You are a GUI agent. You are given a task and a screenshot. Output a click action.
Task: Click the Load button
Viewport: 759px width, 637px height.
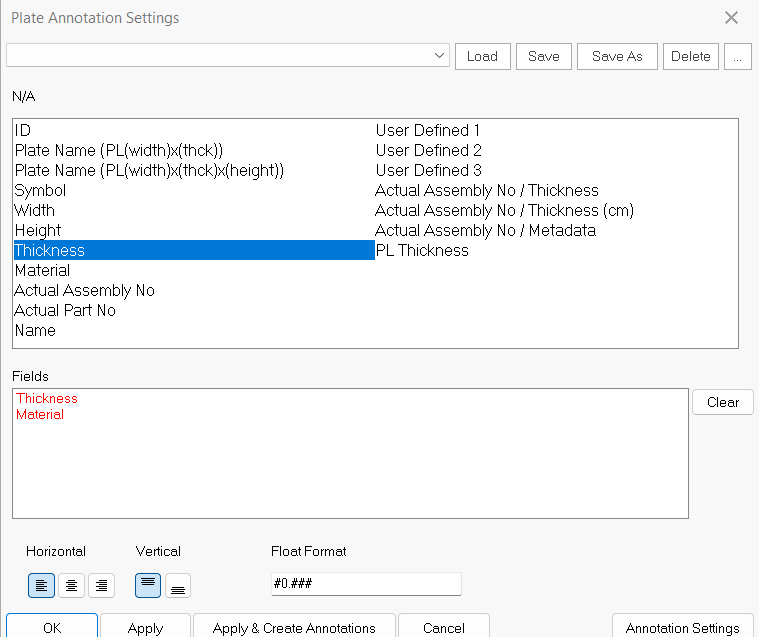coord(482,56)
